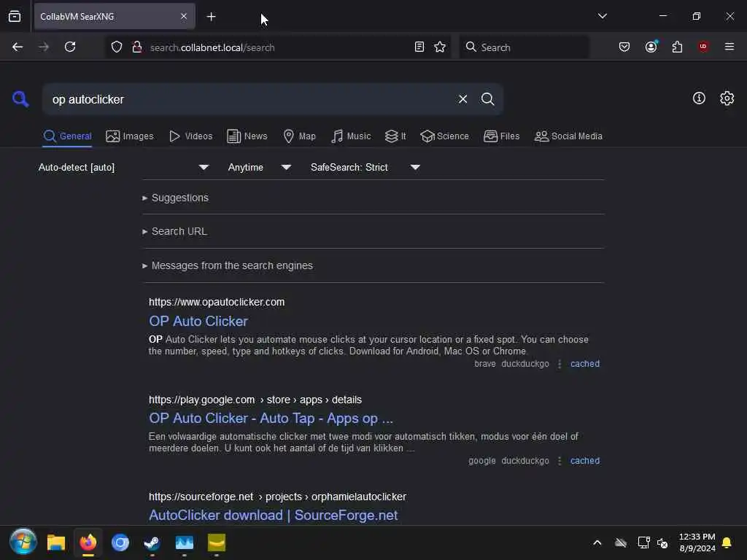This screenshot has height=560, width=747.
Task: Open the Firefox hamburger menu
Action: 729,47
